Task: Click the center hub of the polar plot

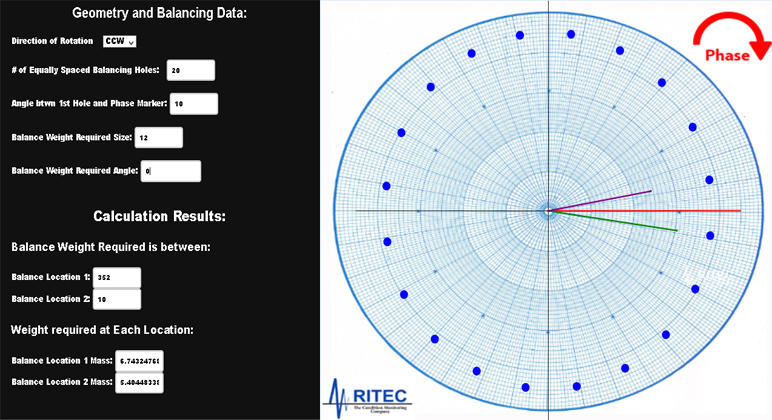Action: point(548,210)
